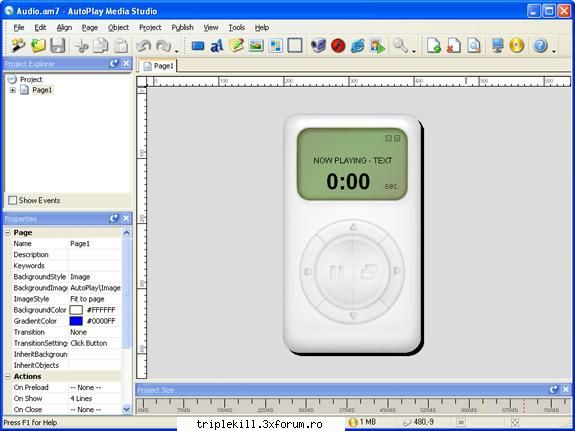The image size is (575, 431).
Task: Select the Page1 item in Project Explorer
Action: [42, 90]
